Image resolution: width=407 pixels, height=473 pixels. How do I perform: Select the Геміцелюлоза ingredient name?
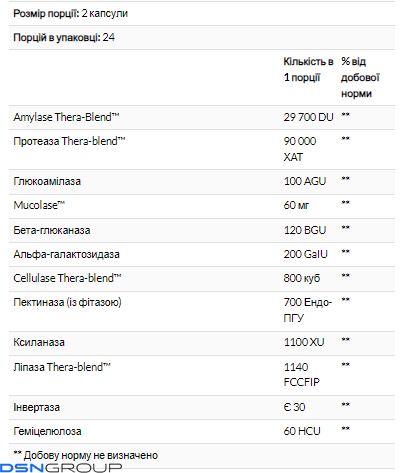pyautogui.click(x=47, y=431)
